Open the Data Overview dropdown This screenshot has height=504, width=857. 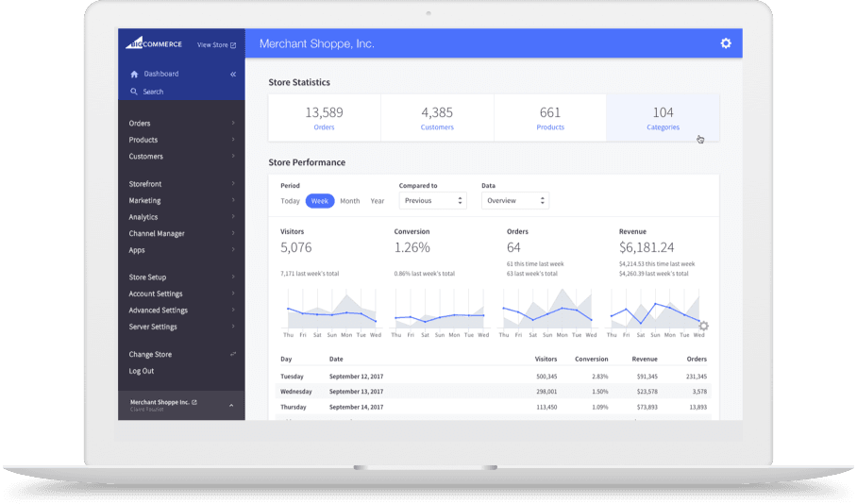[x=515, y=201]
